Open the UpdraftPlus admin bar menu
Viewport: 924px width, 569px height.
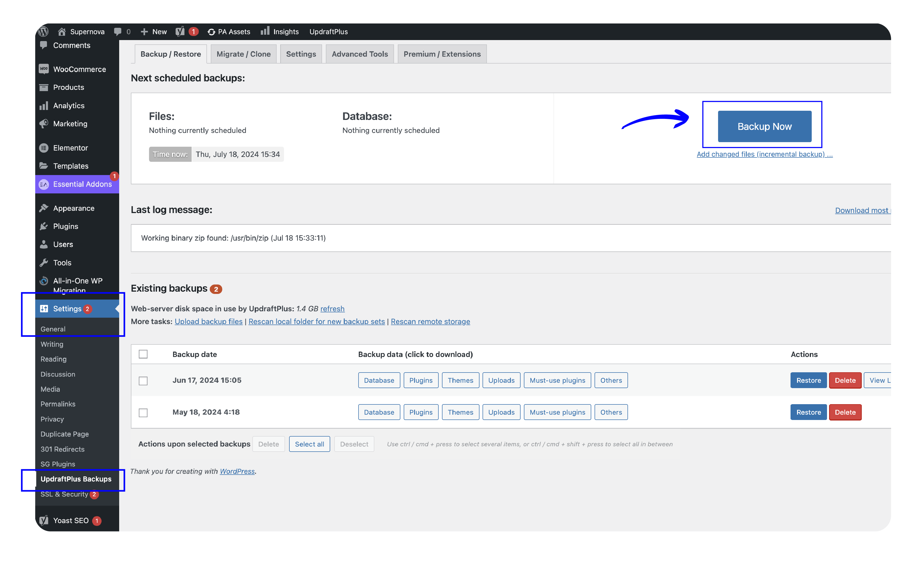[x=328, y=32]
